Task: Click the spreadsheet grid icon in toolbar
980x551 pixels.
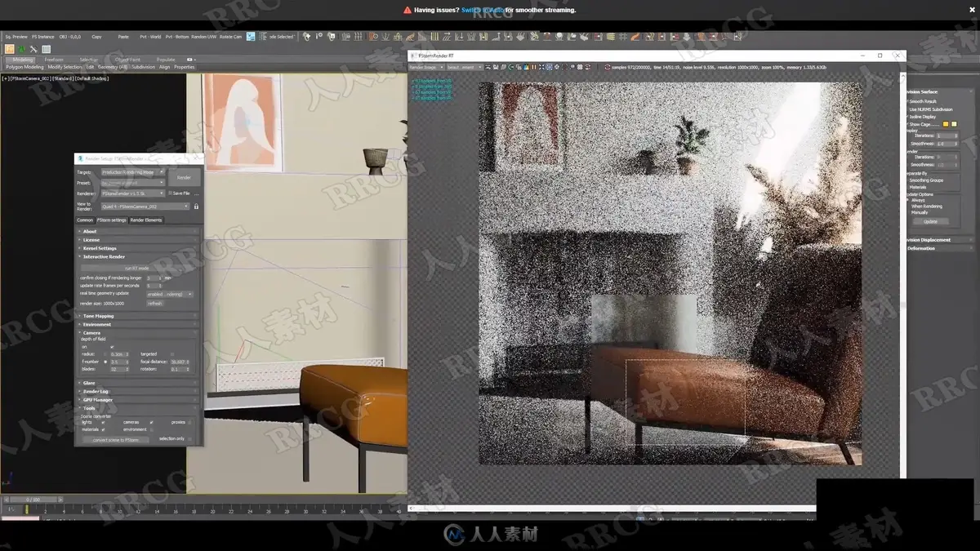Action: (47, 49)
